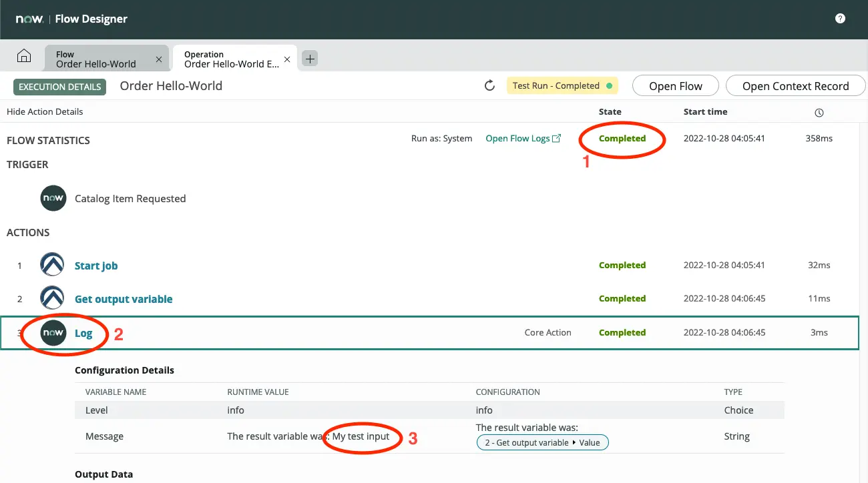
Task: Close the Operation Order Hello-World tab
Action: click(287, 59)
